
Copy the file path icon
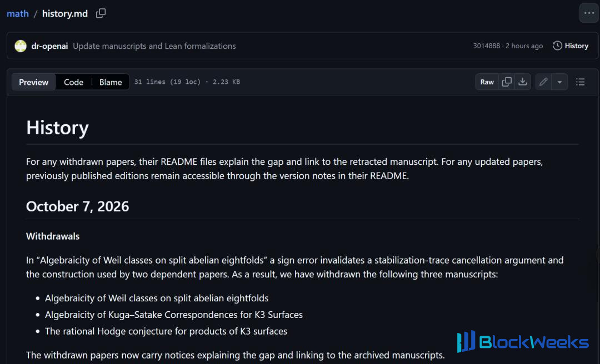(x=101, y=13)
